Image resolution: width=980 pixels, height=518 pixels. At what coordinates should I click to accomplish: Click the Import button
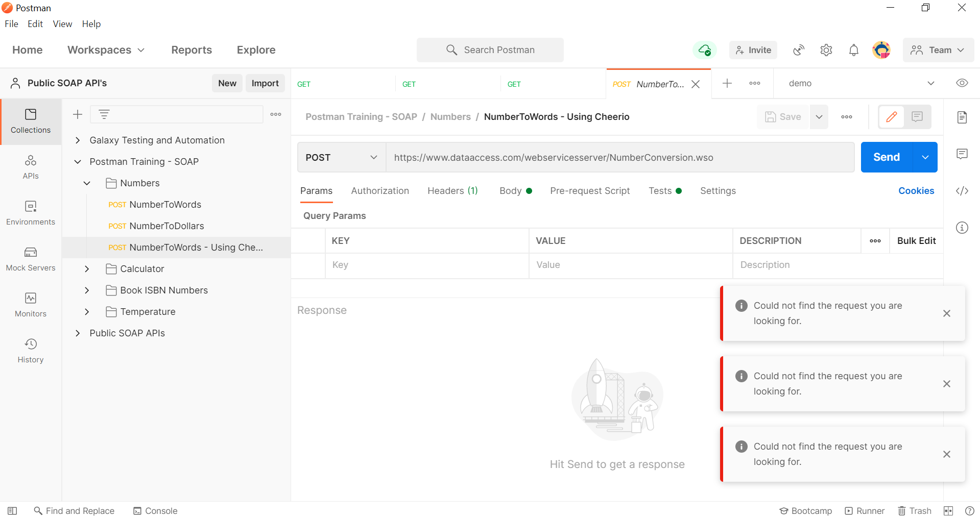tap(265, 83)
